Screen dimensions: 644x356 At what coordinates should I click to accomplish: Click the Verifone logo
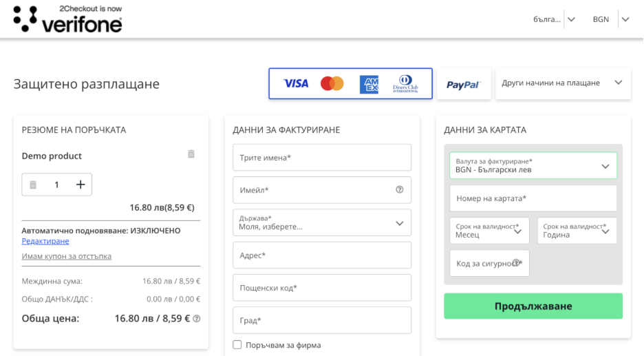[67, 20]
